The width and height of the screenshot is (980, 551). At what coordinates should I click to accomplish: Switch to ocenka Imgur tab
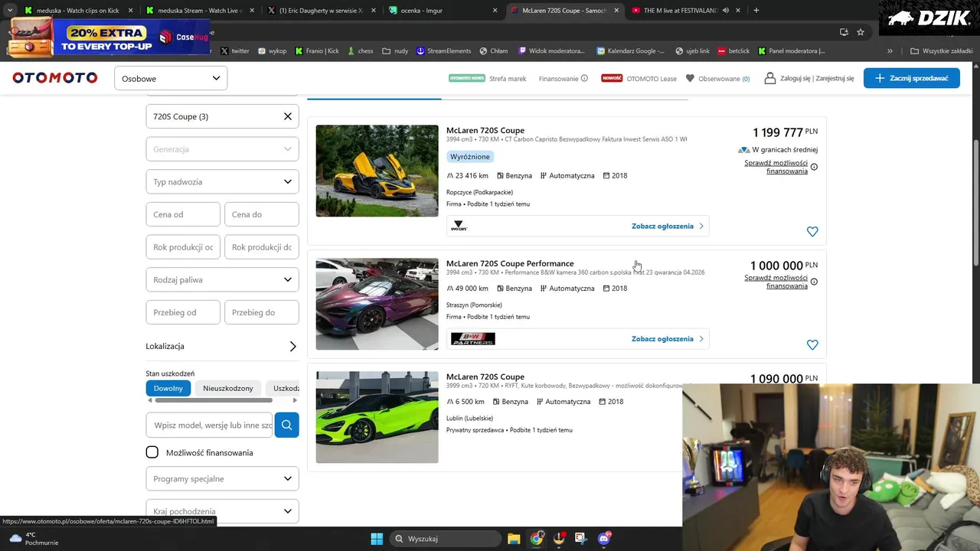[444, 10]
